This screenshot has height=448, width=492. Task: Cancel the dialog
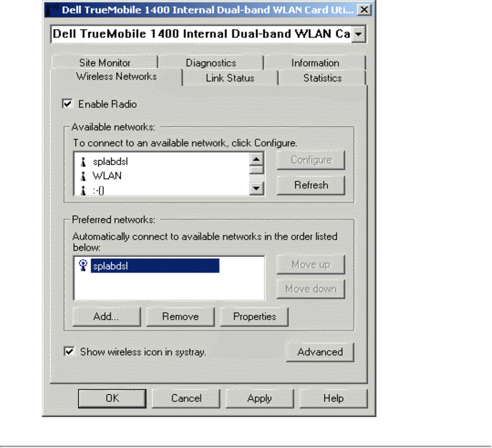186,398
